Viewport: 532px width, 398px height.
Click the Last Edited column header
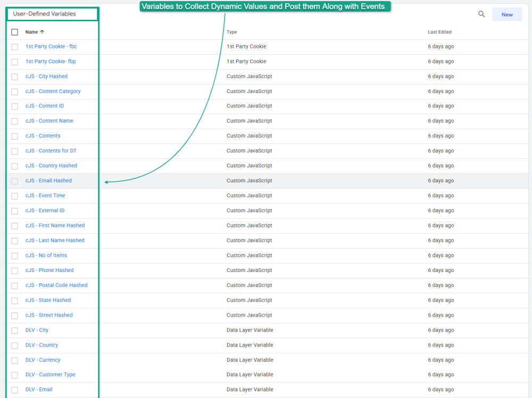click(x=439, y=32)
